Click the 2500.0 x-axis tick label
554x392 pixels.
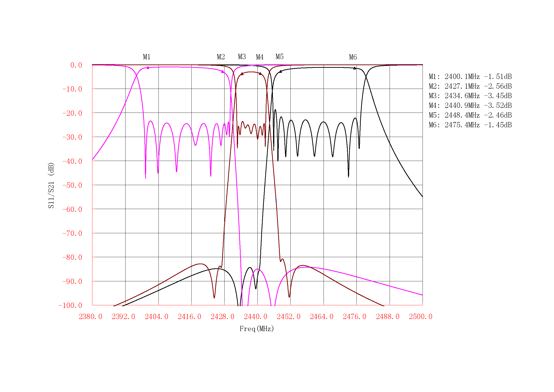point(420,317)
